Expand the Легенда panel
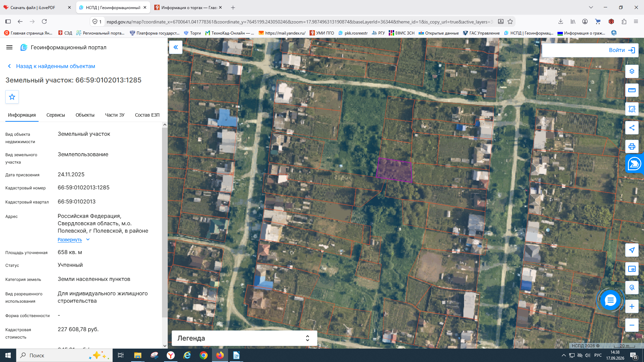Screen dimensions: 644x362 (x=244, y=338)
